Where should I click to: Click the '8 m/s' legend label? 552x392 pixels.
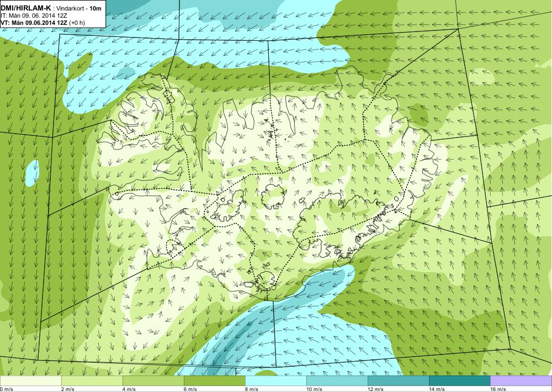251,389
